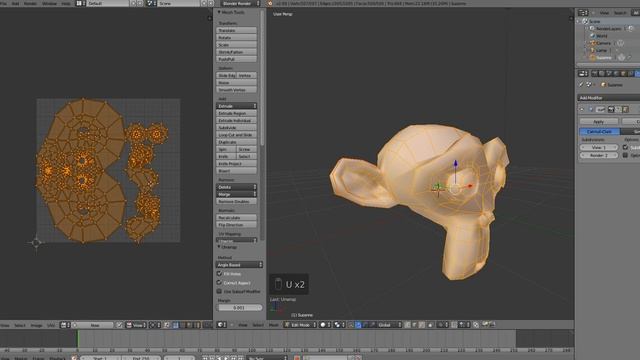Toggle the Subdivide UVs checkbox in modifier options
The image size is (640, 360).
click(x=625, y=147)
